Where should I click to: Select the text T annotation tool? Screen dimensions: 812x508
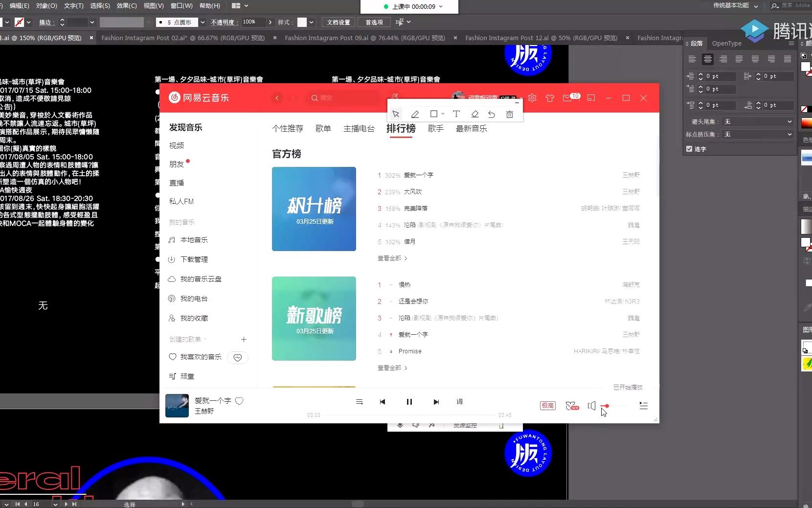click(x=456, y=114)
